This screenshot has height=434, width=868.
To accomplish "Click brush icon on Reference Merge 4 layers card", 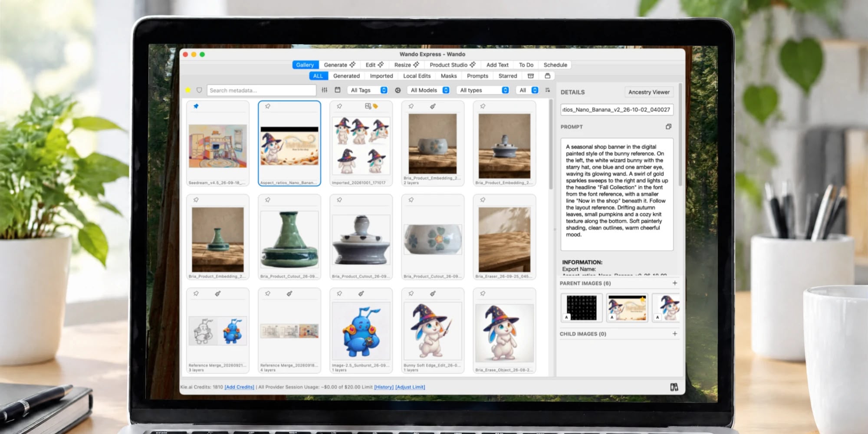I will (289, 294).
